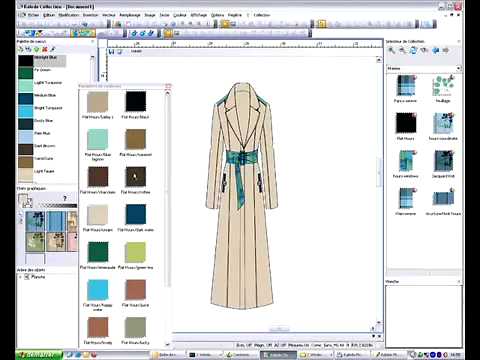Select the dark navy blue flat swatch
This screenshot has height=360, width=480.
pos(136,214)
